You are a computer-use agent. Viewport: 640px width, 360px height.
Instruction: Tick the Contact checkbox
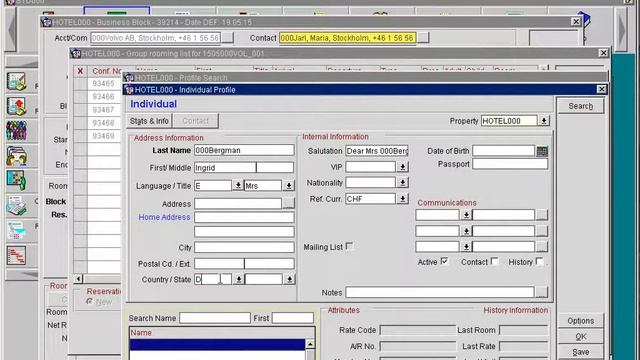coord(494,261)
